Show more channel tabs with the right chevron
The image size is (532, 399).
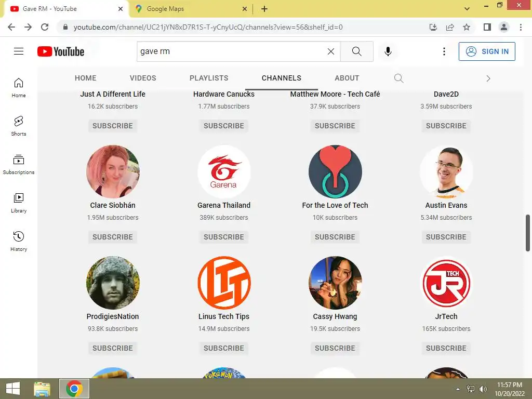click(488, 78)
